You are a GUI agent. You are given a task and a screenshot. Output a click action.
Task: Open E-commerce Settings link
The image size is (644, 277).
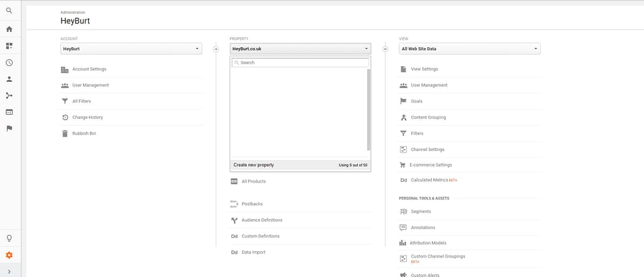[x=431, y=165]
